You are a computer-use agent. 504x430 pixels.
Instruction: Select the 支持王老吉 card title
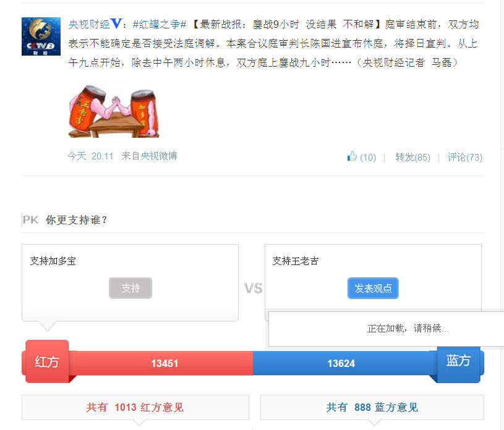click(296, 261)
